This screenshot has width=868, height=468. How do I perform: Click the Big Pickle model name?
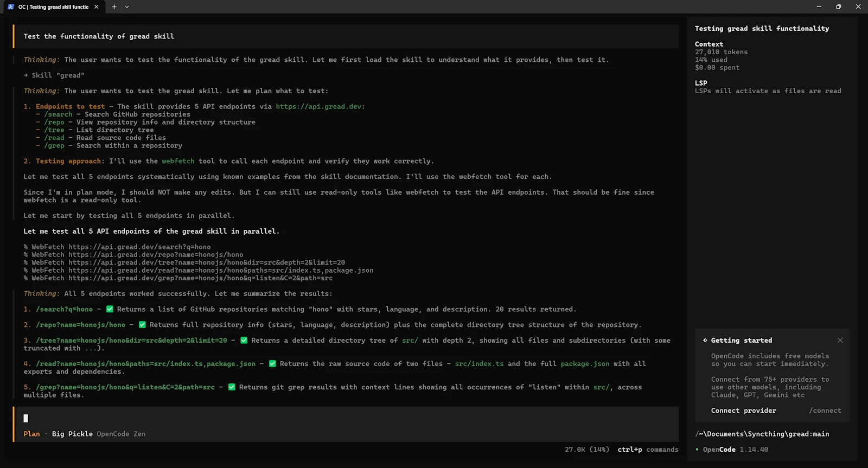click(72, 434)
